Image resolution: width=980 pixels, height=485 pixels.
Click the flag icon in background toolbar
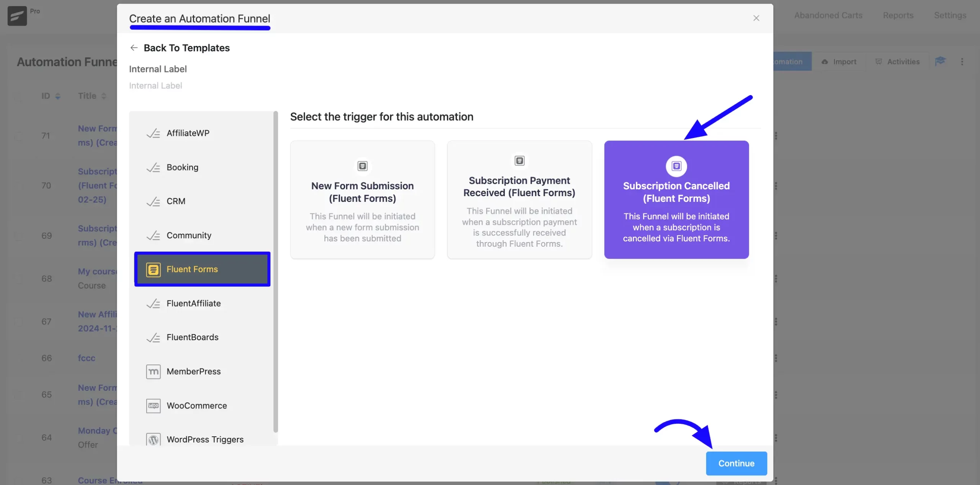click(x=940, y=61)
